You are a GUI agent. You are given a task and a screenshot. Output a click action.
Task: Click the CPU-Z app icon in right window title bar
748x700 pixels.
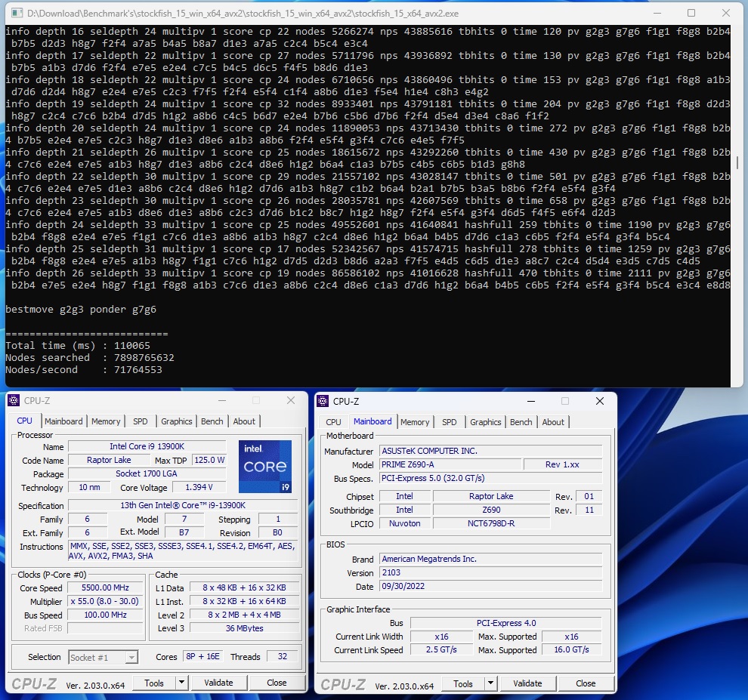323,401
